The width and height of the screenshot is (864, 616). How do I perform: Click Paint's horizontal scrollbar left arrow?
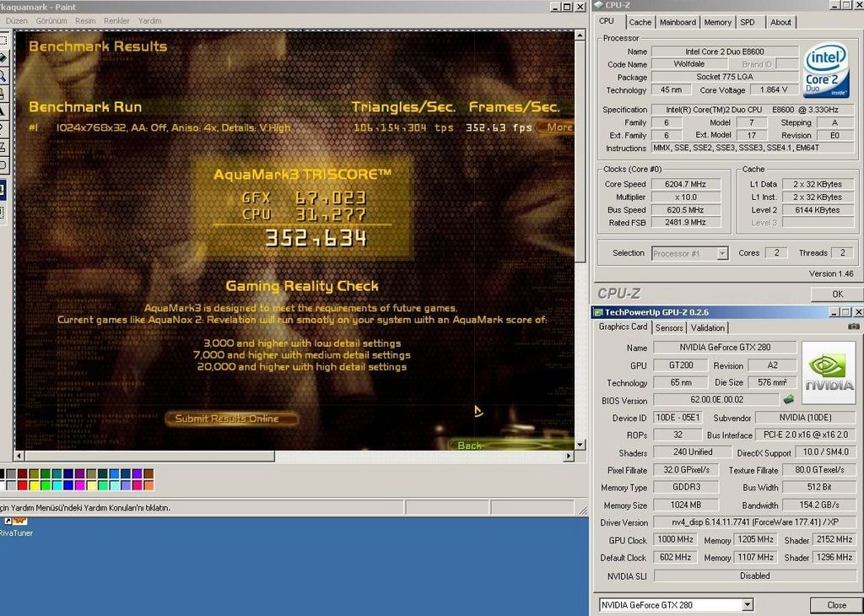point(19,457)
